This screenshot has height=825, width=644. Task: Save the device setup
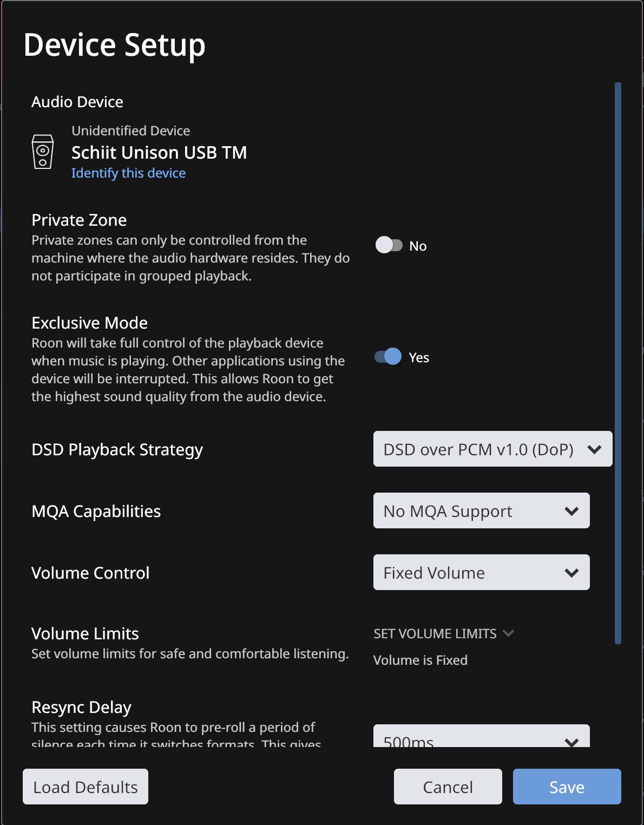point(567,787)
